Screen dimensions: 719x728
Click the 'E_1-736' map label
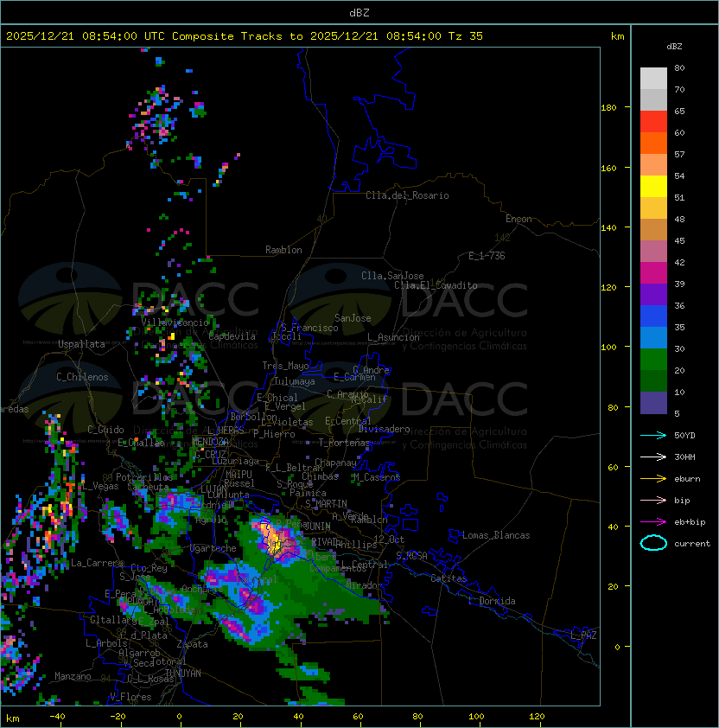click(x=487, y=256)
